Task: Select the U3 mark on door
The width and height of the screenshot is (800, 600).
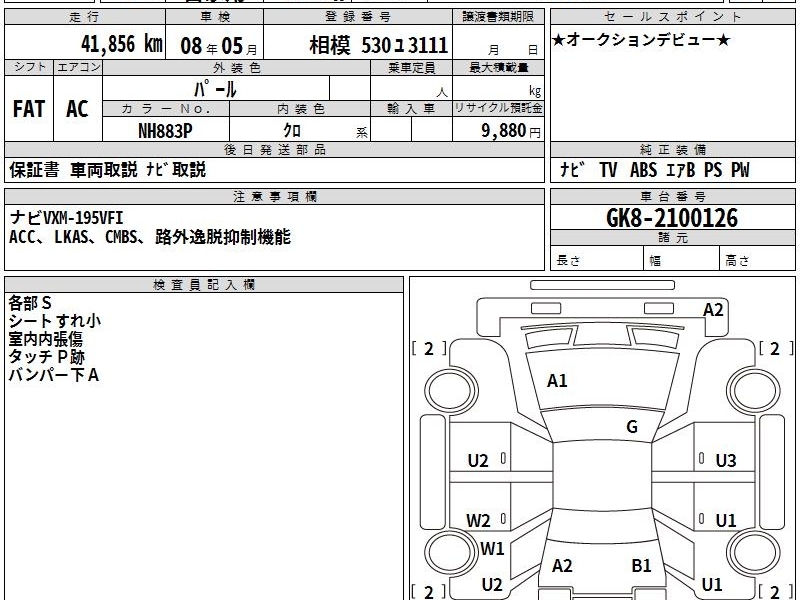Action: [726, 461]
